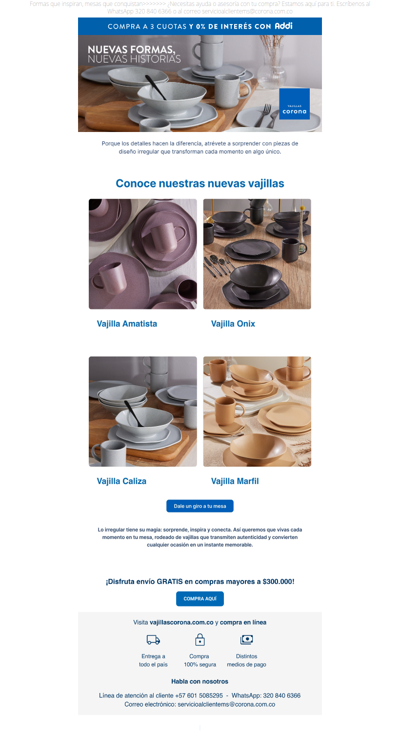Click the payment methods cash icon

coord(246,640)
